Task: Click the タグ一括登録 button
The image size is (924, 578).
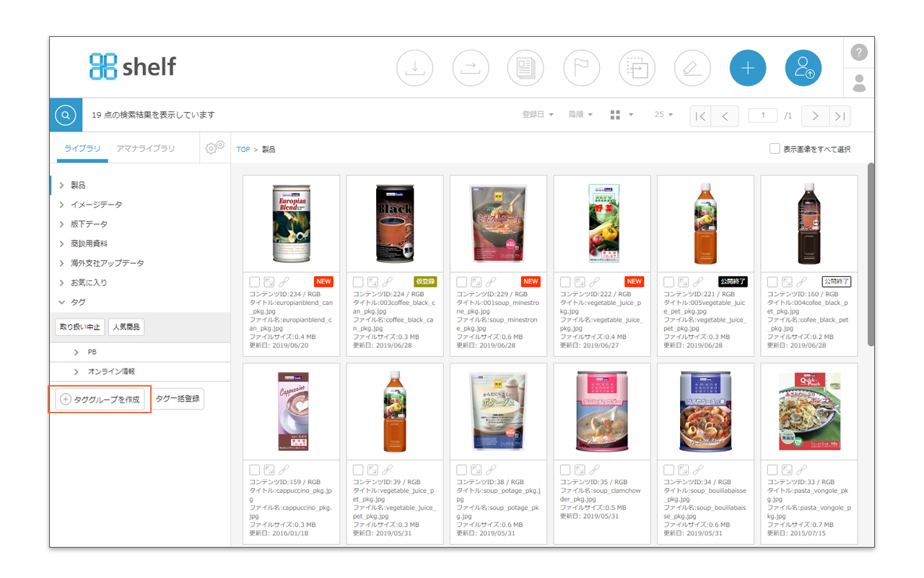Action: click(178, 399)
